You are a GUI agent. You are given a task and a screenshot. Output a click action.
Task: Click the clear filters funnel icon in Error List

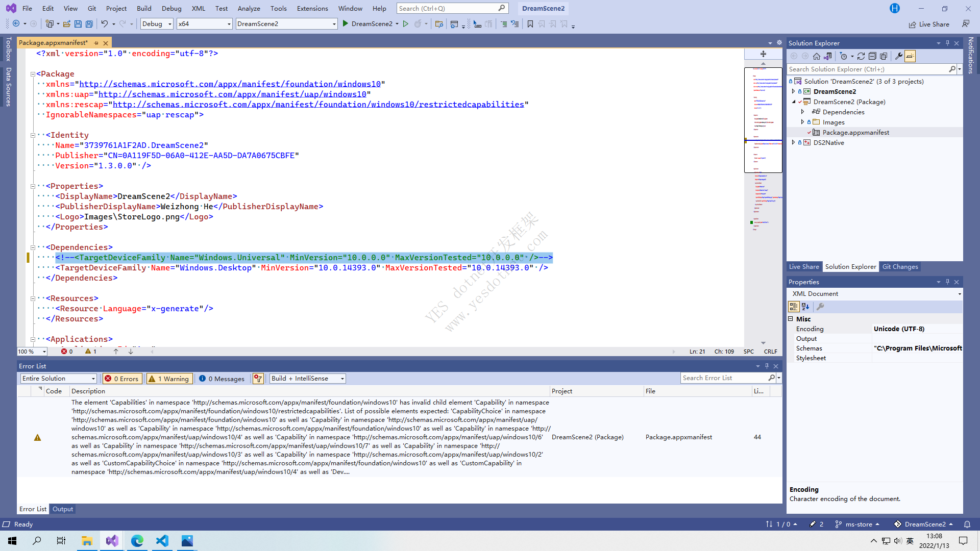point(258,379)
